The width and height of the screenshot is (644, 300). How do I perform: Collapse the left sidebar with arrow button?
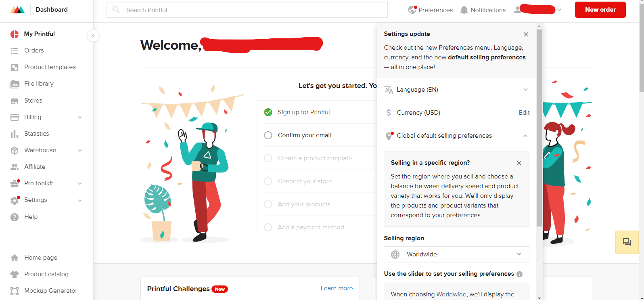(x=93, y=36)
